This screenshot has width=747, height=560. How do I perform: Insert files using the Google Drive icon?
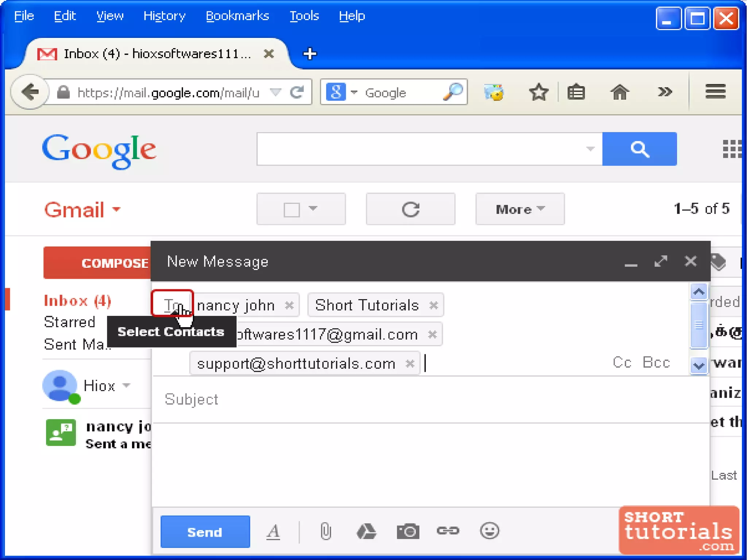366,531
